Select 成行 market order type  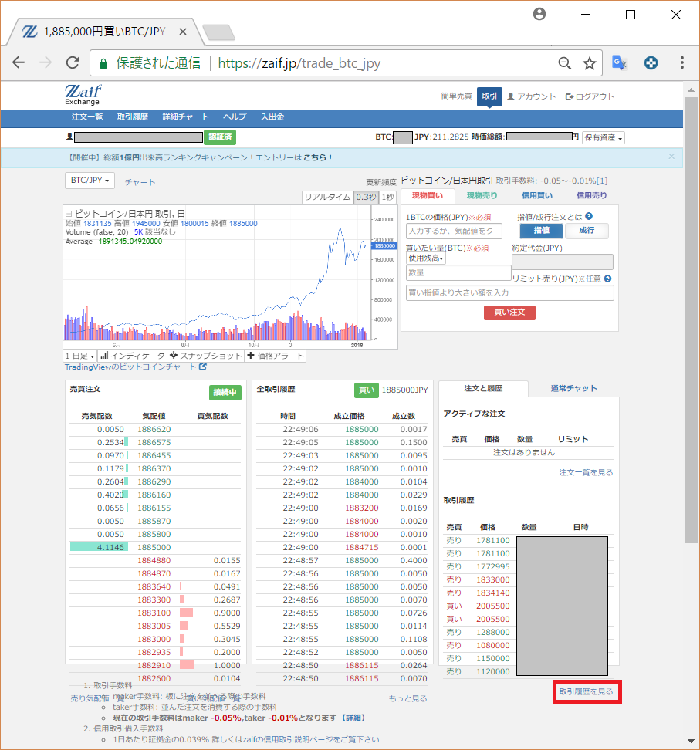pyautogui.click(x=587, y=231)
